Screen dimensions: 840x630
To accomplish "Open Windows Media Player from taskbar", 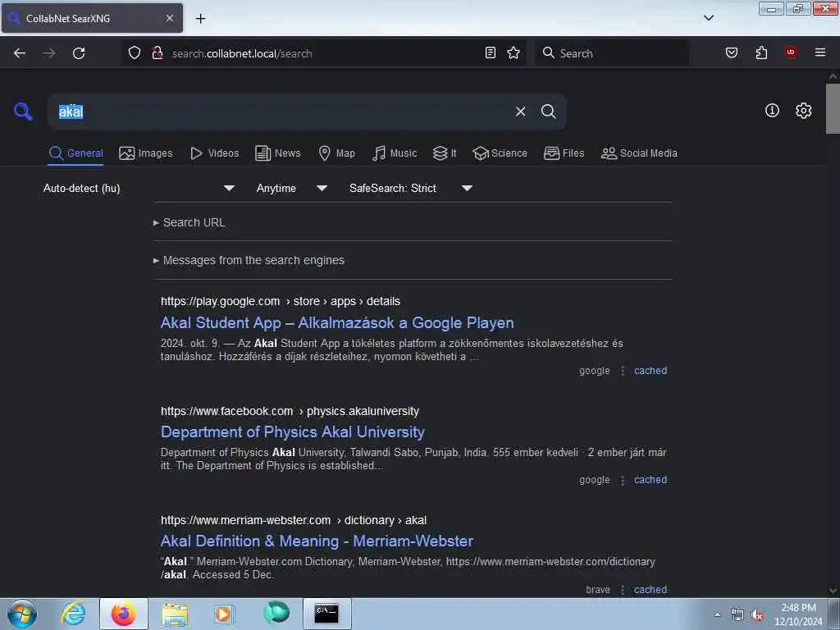I will click(223, 614).
